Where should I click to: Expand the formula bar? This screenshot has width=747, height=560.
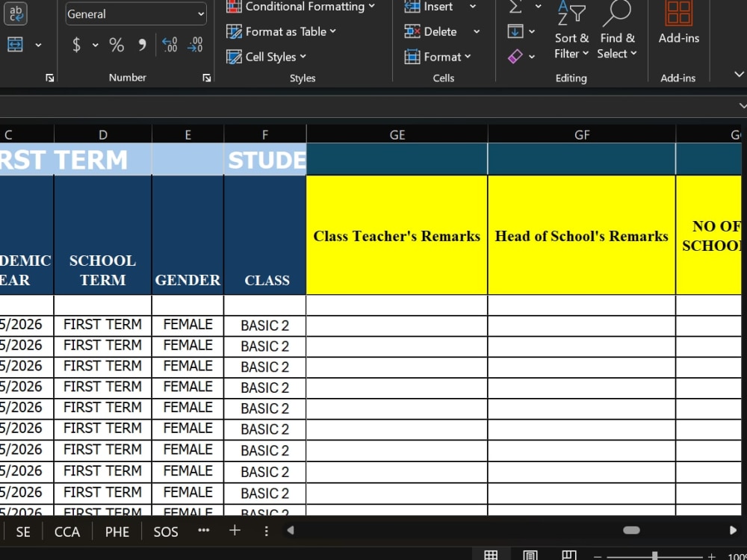(743, 106)
